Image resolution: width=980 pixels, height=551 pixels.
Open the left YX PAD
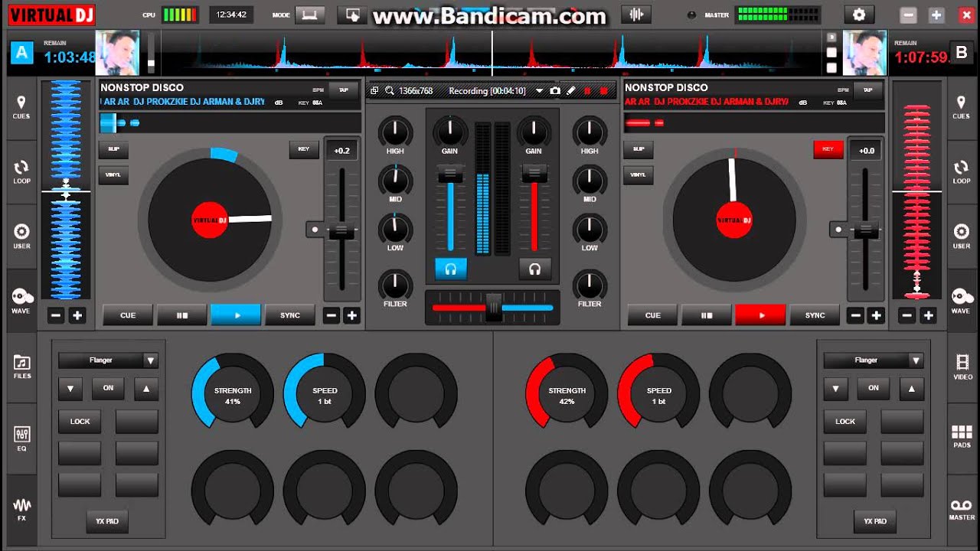(107, 521)
